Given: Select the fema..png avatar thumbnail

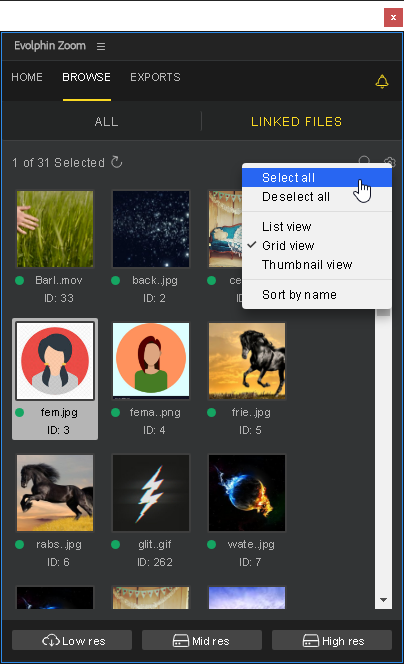Looking at the screenshot, I should tap(151, 361).
